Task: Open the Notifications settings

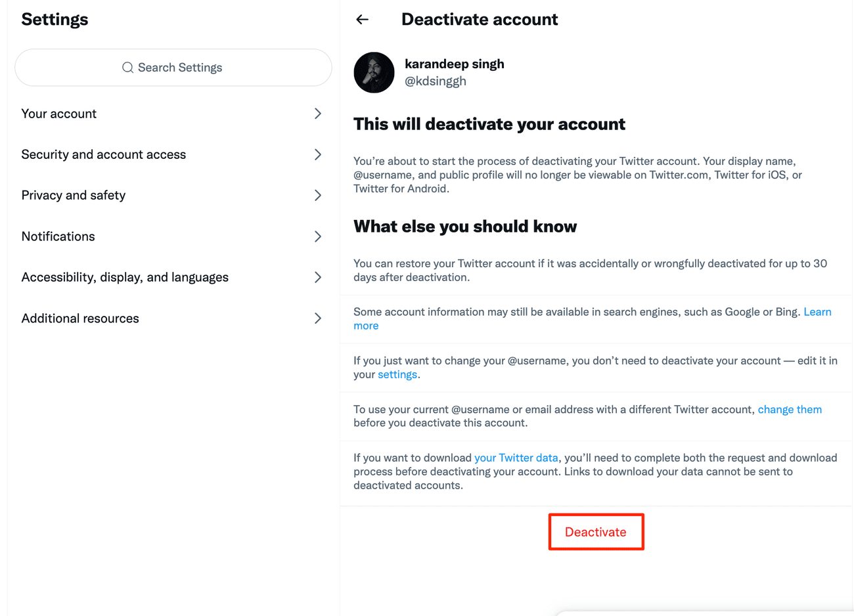Action: (58, 236)
